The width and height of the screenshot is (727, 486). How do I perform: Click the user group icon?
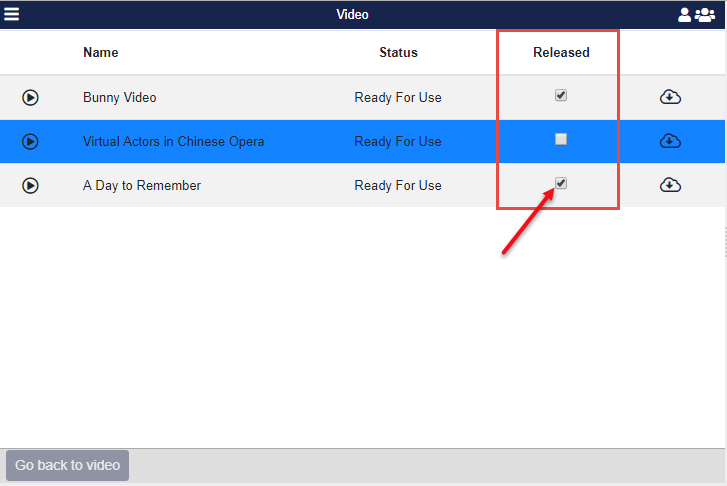[705, 15]
